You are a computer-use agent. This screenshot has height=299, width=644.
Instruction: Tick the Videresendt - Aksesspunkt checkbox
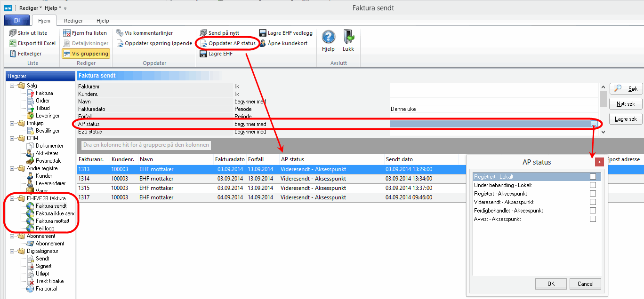click(593, 202)
